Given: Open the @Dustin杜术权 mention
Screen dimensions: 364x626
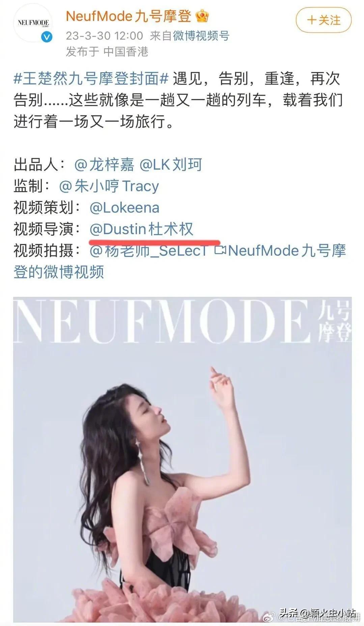Looking at the screenshot, I should point(141,229).
